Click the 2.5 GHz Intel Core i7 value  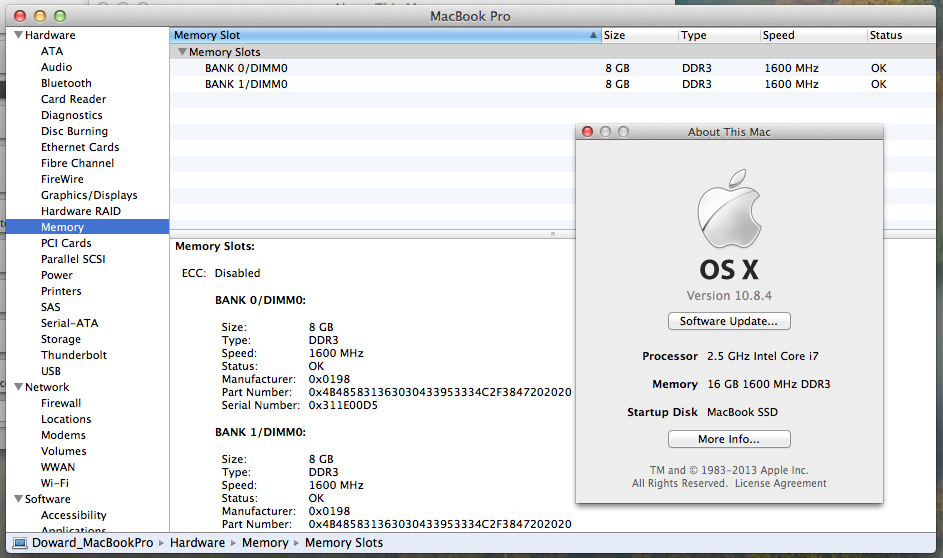pyautogui.click(x=763, y=356)
